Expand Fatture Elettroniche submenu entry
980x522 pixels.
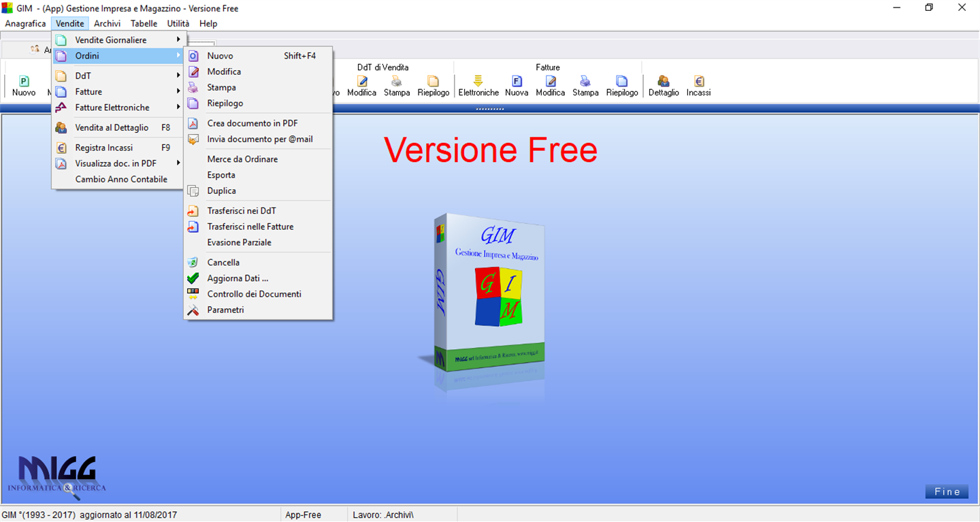click(118, 108)
